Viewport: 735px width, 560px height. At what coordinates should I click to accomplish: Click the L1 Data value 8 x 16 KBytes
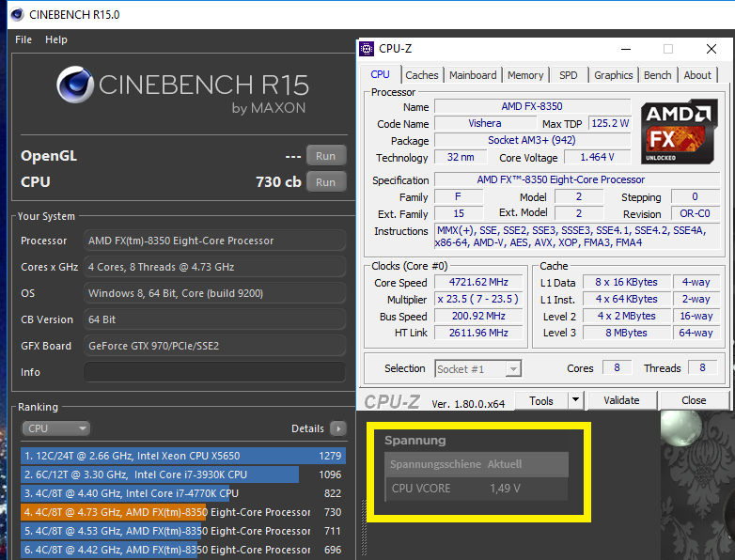click(x=626, y=282)
